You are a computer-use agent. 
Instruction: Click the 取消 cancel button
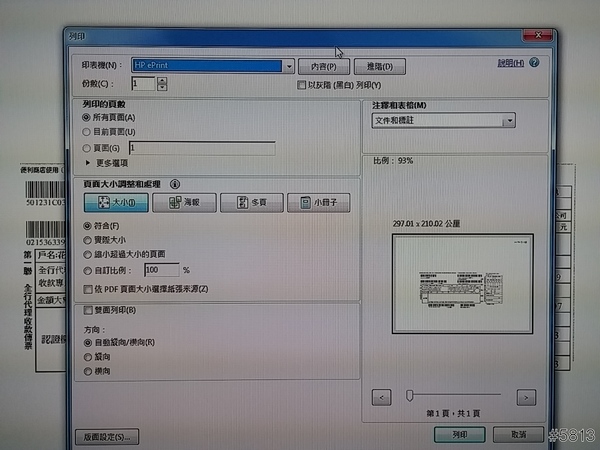(518, 435)
